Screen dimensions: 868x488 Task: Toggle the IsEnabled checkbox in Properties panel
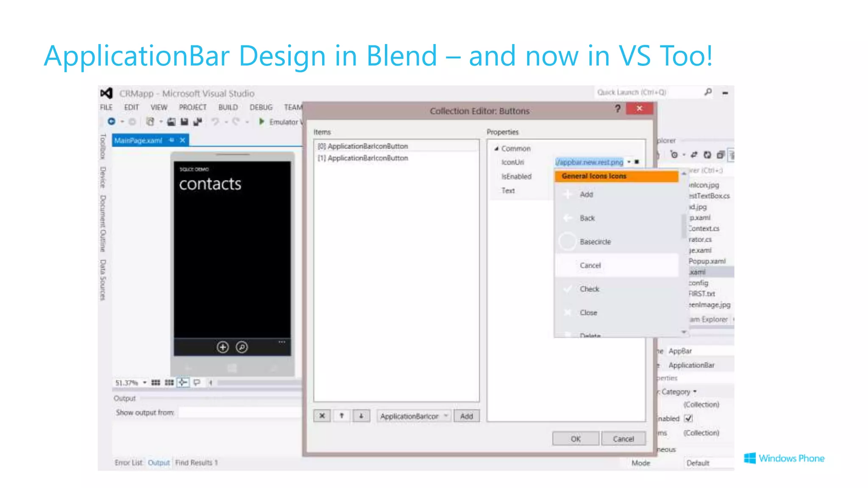point(688,419)
